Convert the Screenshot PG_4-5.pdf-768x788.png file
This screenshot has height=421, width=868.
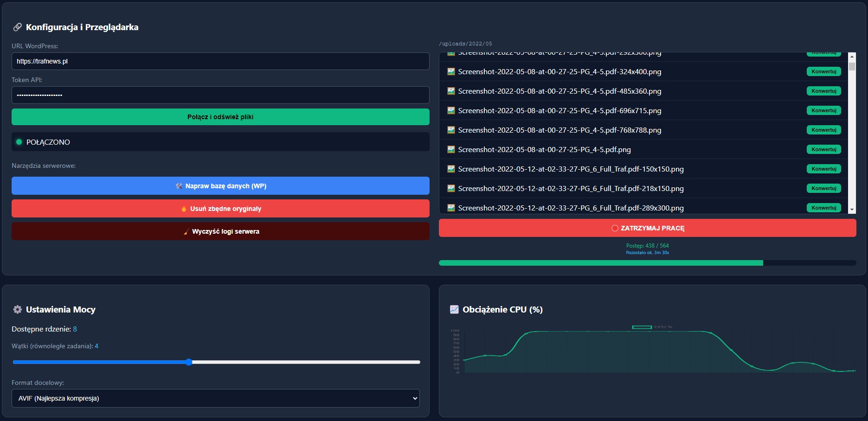point(823,130)
